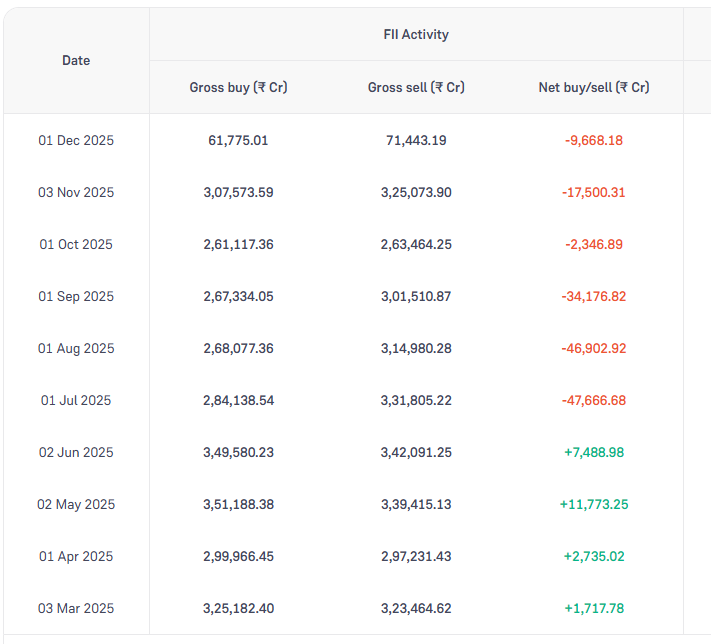
Task: Click net value -34,176.82 for September
Action: 593,296
